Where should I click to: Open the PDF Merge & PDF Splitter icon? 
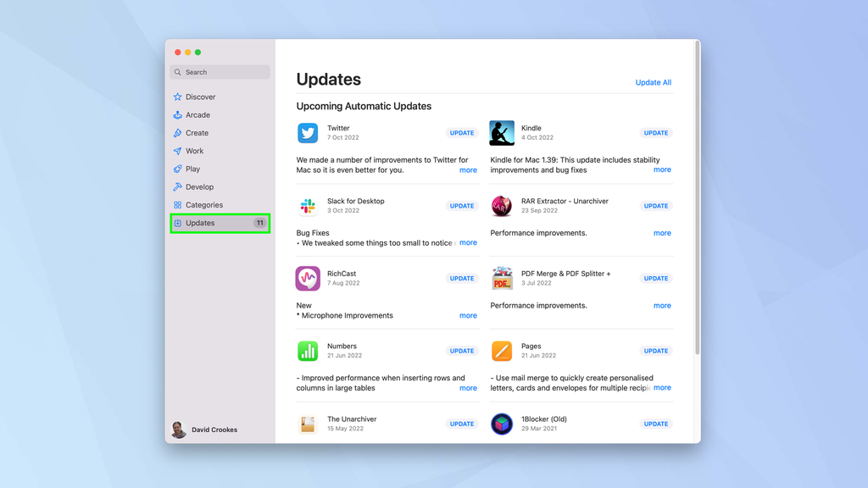(503, 279)
